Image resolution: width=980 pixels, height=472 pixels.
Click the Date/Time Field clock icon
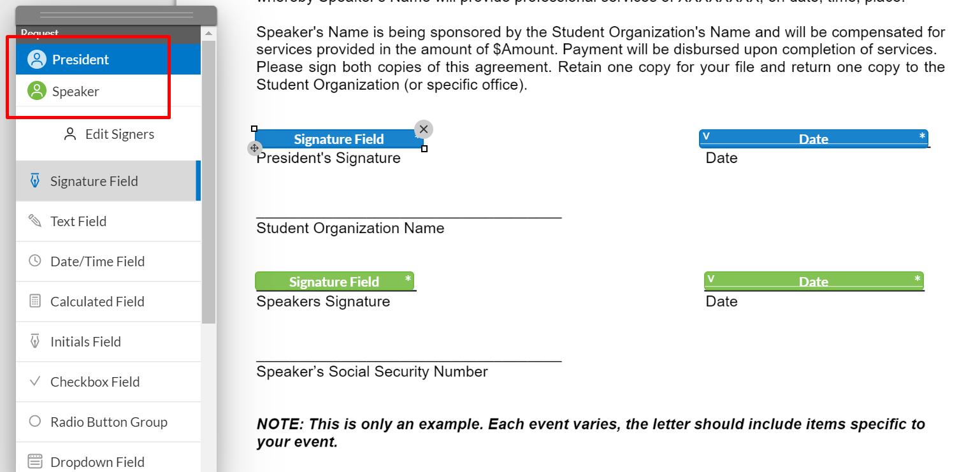pos(35,261)
